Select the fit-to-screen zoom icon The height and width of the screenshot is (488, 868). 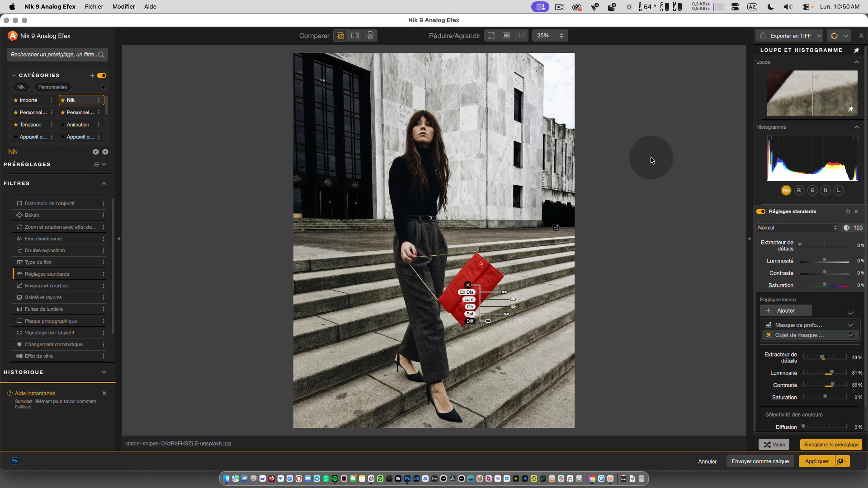point(491,36)
